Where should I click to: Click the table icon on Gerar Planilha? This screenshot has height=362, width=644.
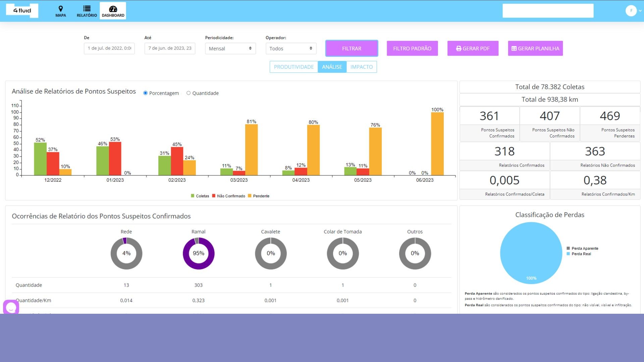pos(514,49)
